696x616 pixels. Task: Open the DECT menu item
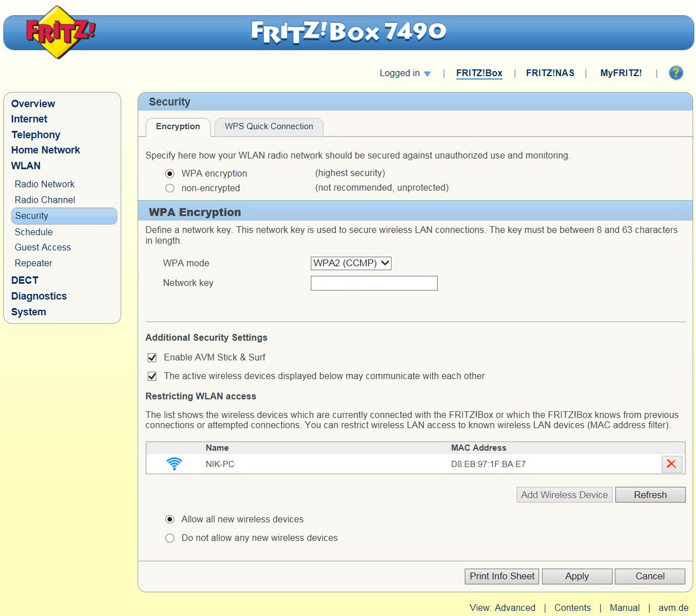[x=25, y=280]
